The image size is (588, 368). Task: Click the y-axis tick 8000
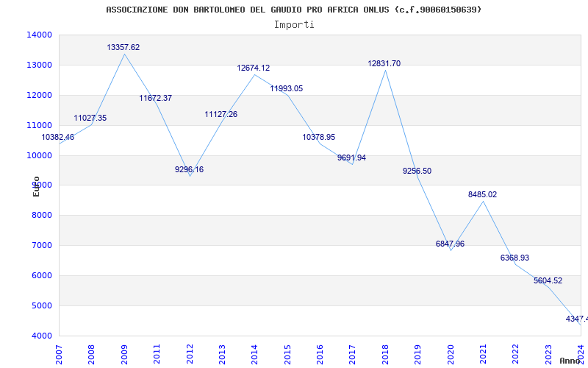pos(41,215)
